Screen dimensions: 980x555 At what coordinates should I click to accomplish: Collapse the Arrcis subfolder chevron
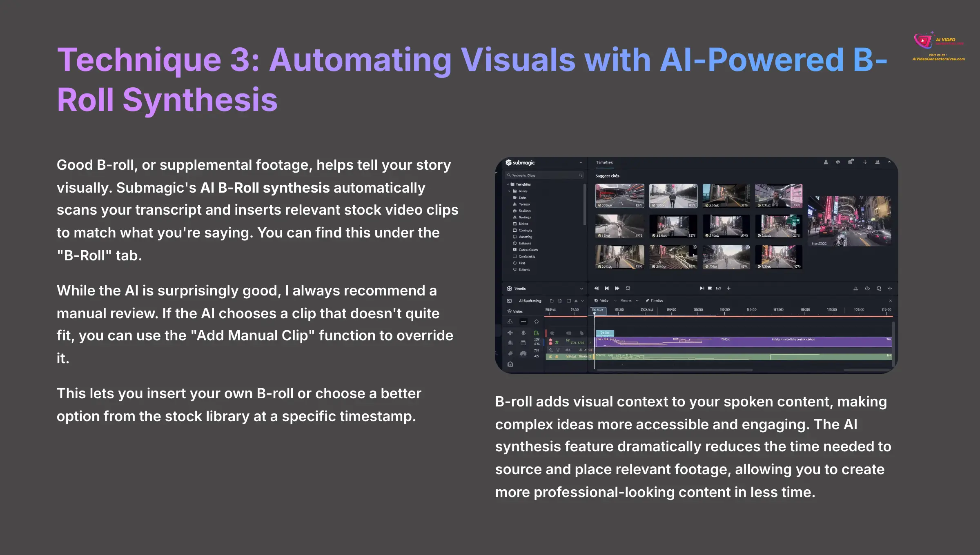pos(509,191)
